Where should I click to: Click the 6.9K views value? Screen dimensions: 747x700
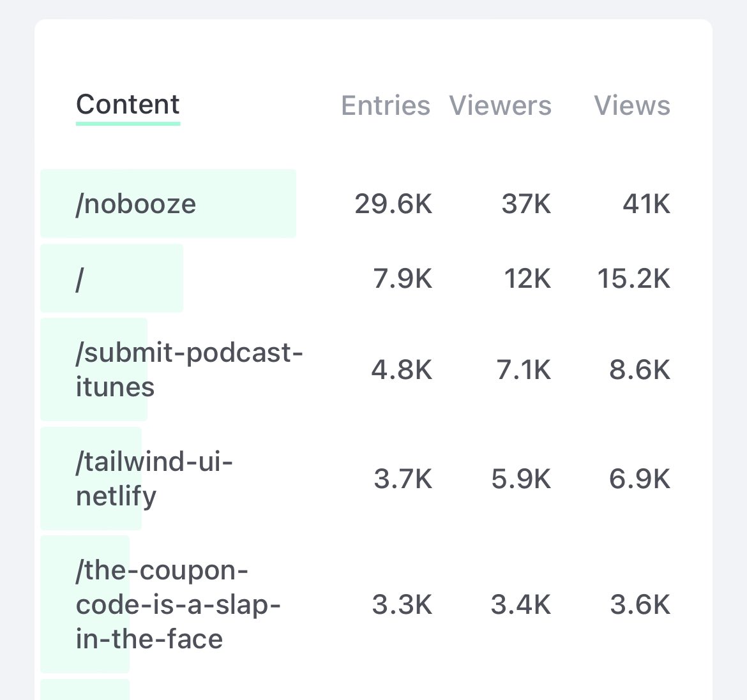click(x=640, y=479)
